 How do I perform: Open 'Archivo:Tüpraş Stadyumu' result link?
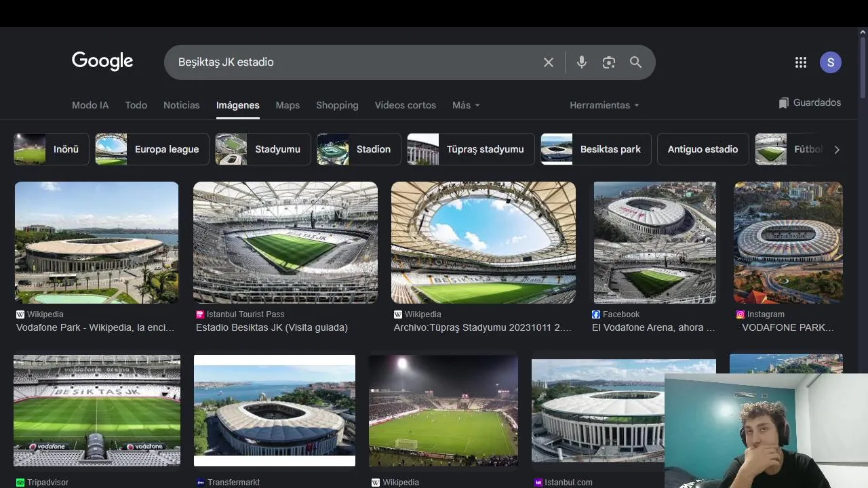(x=483, y=327)
